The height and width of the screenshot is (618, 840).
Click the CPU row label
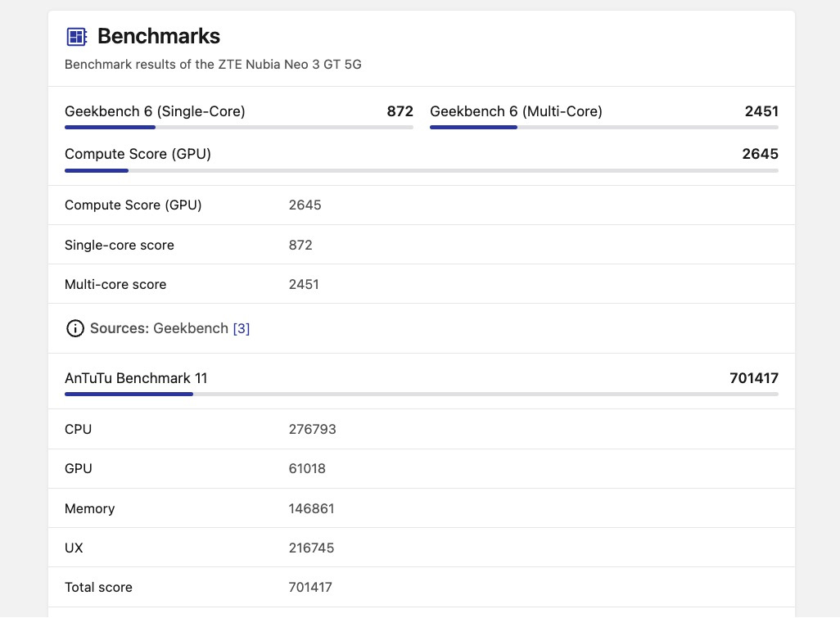click(79, 430)
